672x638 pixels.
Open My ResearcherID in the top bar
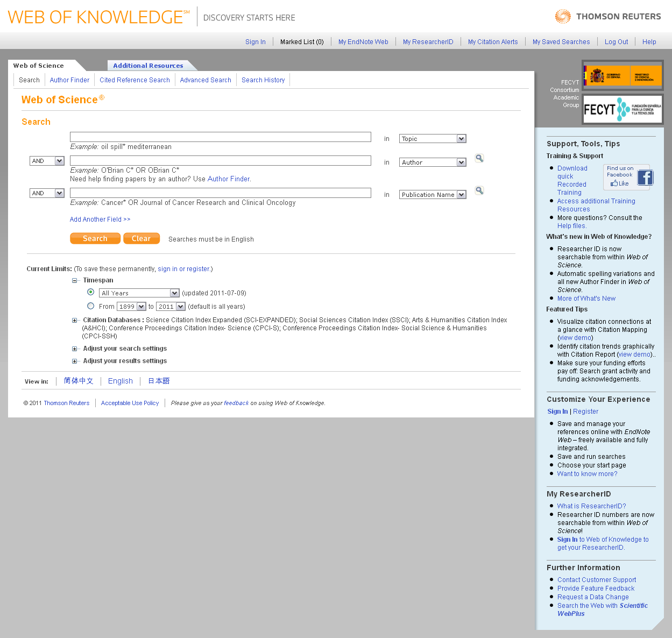coord(428,42)
